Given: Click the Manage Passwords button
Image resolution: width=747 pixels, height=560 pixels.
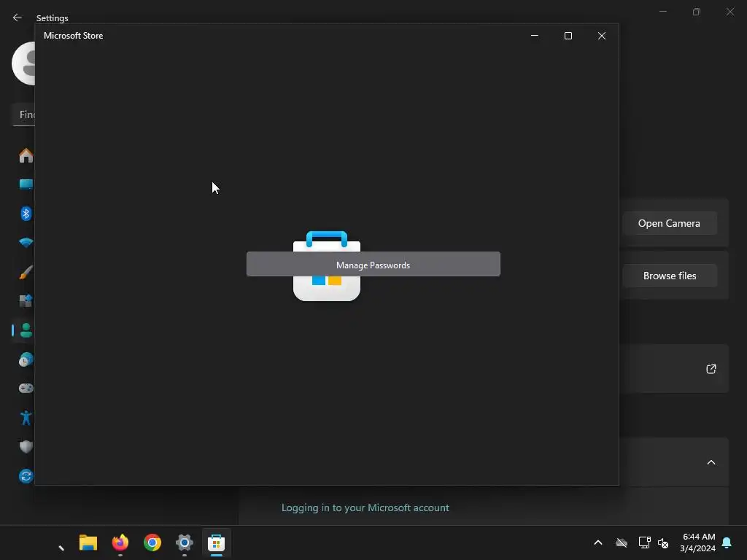Looking at the screenshot, I should click(x=373, y=264).
